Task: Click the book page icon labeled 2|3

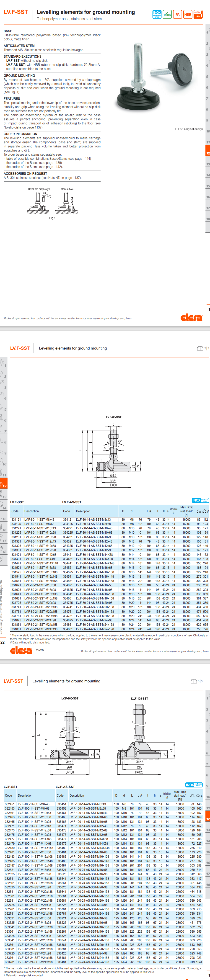Action: [x=200, y=348]
